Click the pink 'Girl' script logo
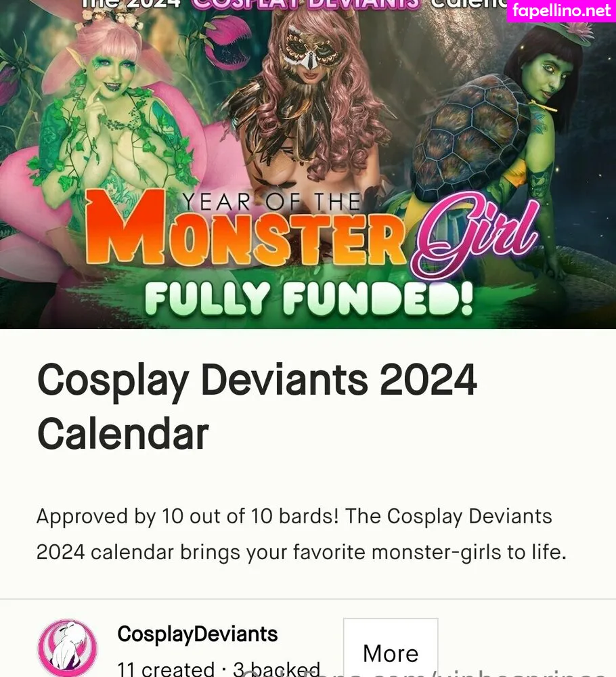The width and height of the screenshot is (616, 677). pyautogui.click(x=474, y=236)
